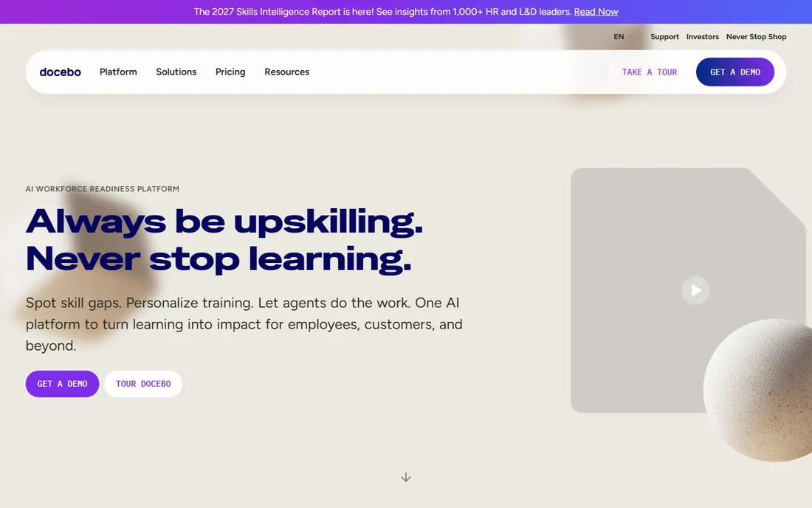Image resolution: width=812 pixels, height=508 pixels.
Task: Click the Spot skill gaps paragraph
Action: click(244, 324)
